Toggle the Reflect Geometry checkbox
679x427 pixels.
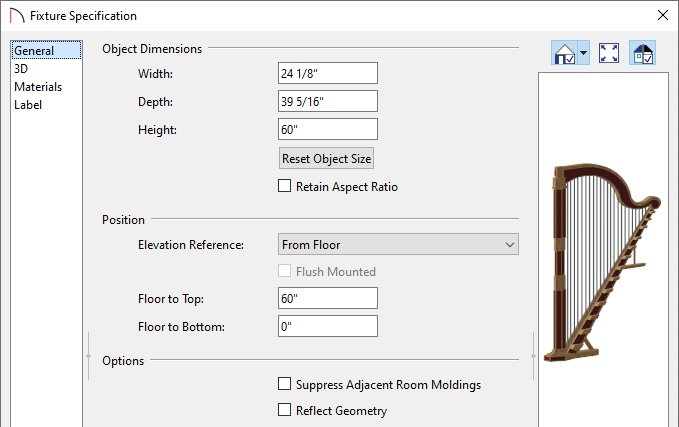click(x=285, y=410)
